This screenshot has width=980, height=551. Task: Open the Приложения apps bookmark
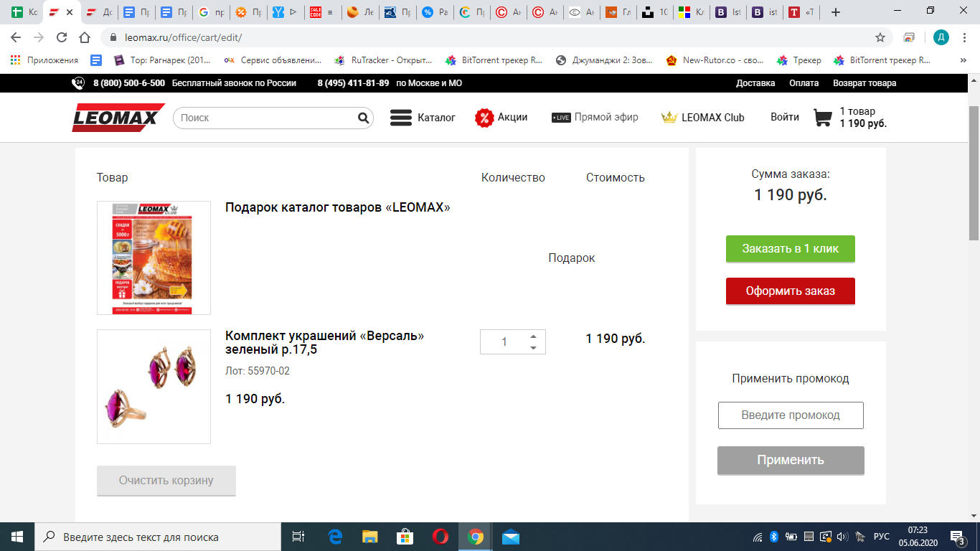[x=44, y=60]
